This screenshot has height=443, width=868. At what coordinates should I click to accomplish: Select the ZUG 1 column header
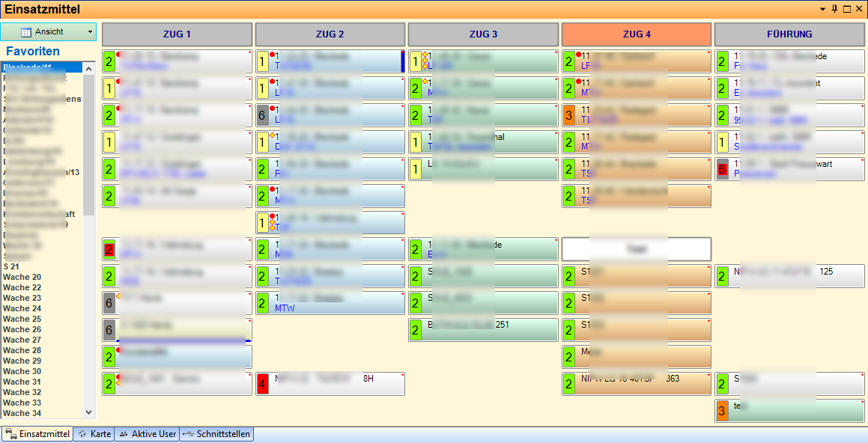[177, 34]
